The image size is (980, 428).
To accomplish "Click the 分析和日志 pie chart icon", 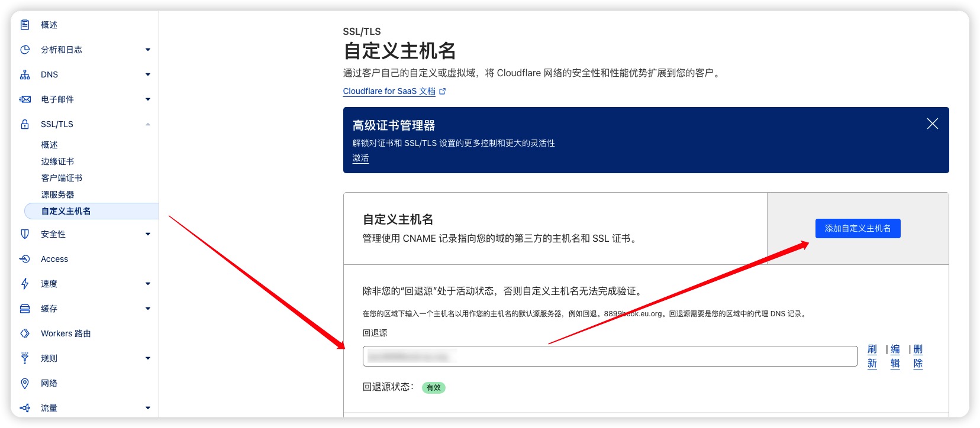I will pyautogui.click(x=25, y=50).
